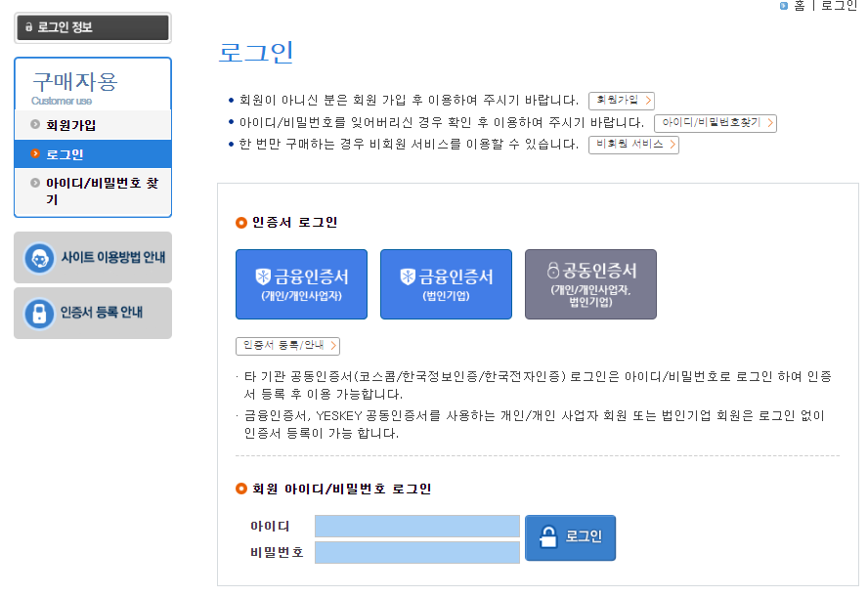Focus the 아이디 input field
This screenshot has width=868, height=596.
416,526
